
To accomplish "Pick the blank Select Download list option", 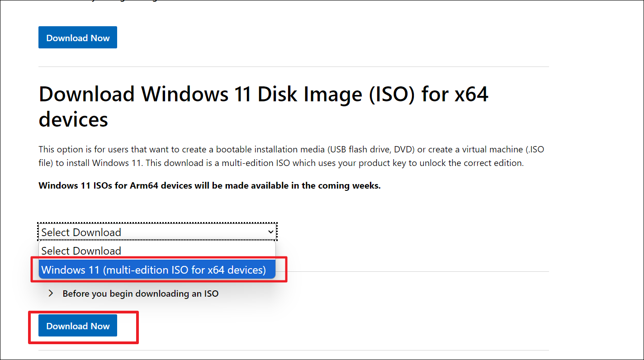I will [81, 251].
